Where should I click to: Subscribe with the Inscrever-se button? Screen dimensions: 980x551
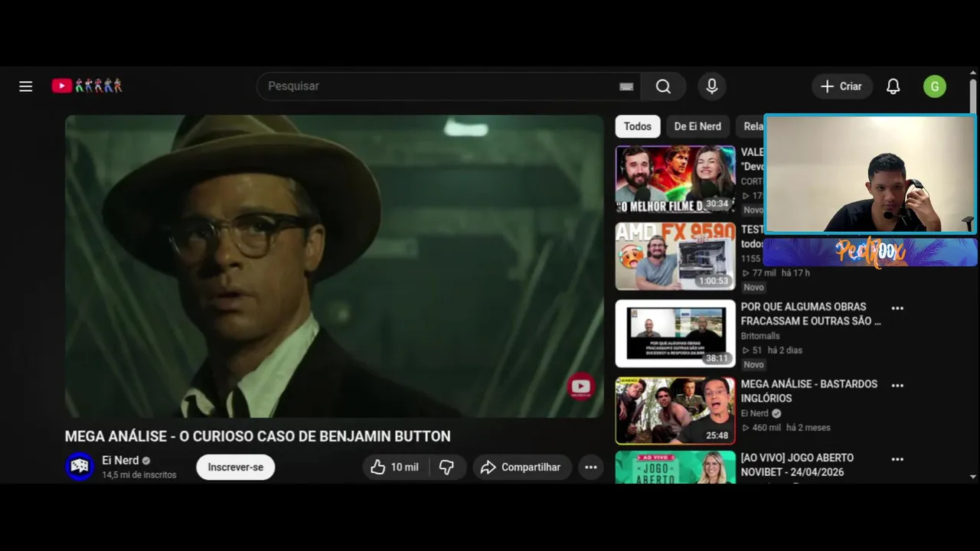235,467
